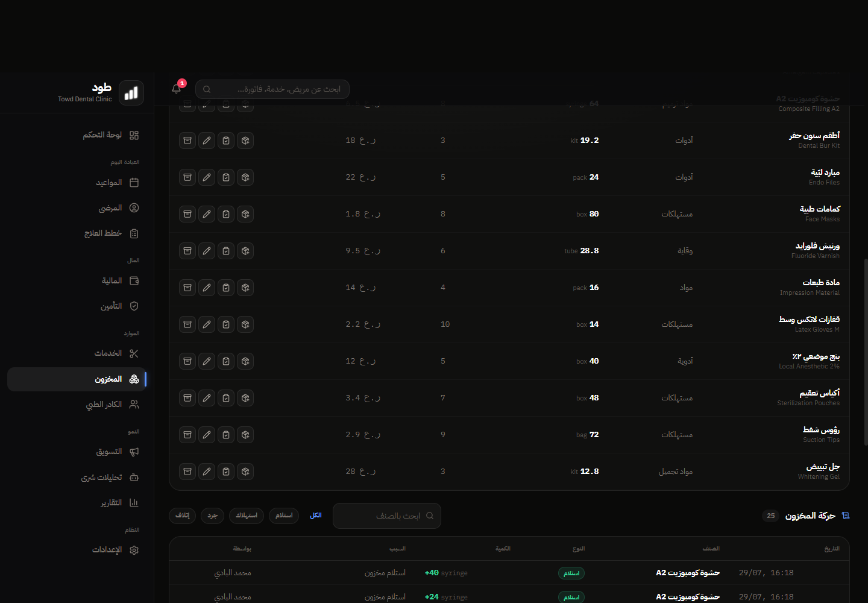Open stock count for Sterilization Pouches
868x603 pixels.
(226, 398)
